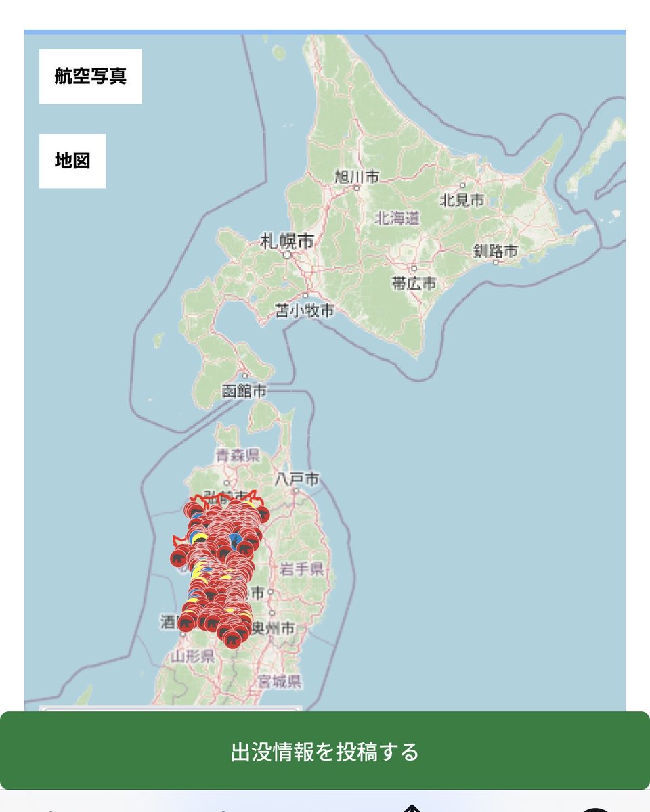Click the 旭川市 map label
Viewport: 650px width, 812px height.
click(x=357, y=177)
